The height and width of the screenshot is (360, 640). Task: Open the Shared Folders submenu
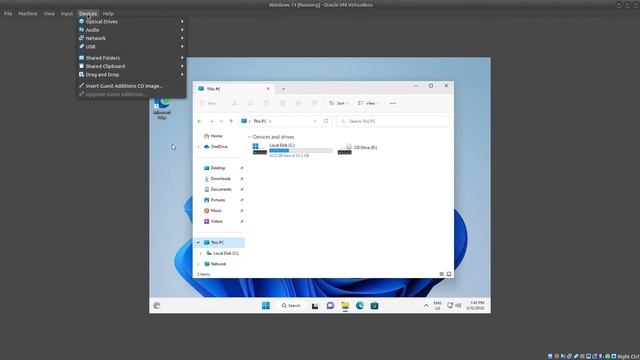click(131, 58)
